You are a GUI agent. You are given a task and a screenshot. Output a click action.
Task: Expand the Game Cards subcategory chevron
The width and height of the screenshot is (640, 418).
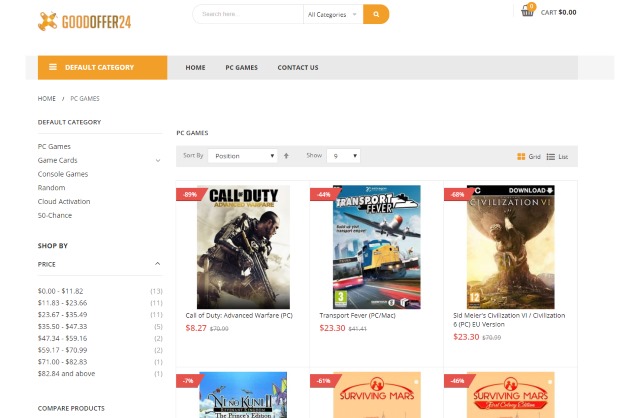pos(158,160)
